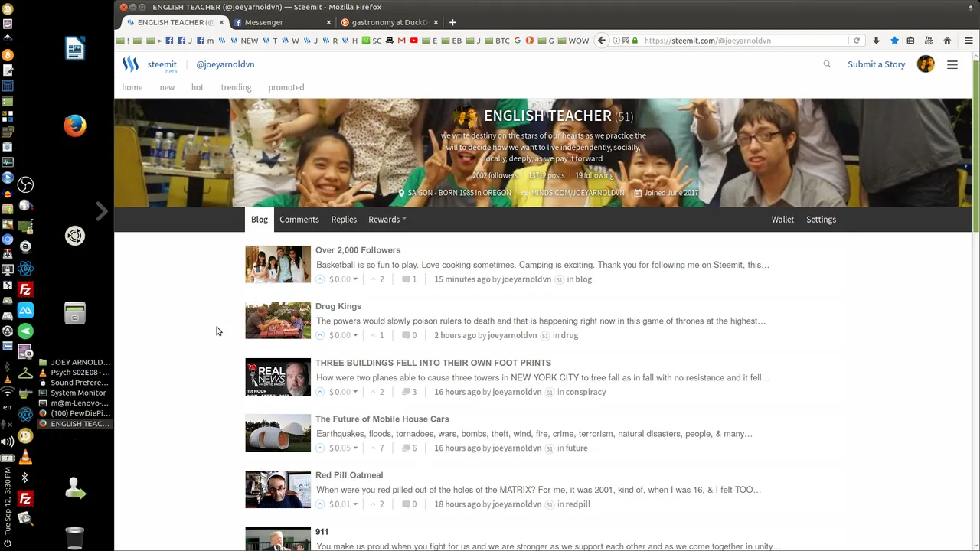Open the volume speaker tray icon

(x=7, y=442)
